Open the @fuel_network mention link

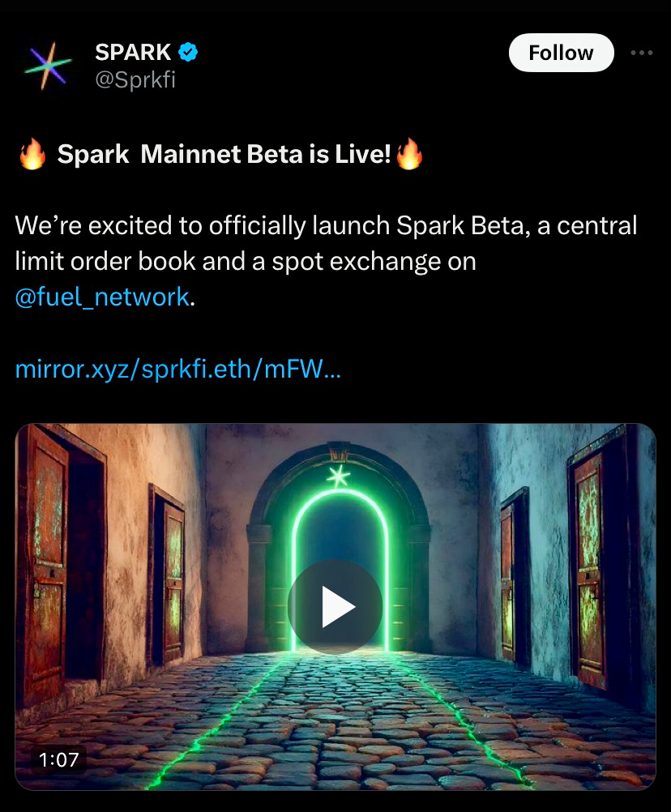[102, 297]
